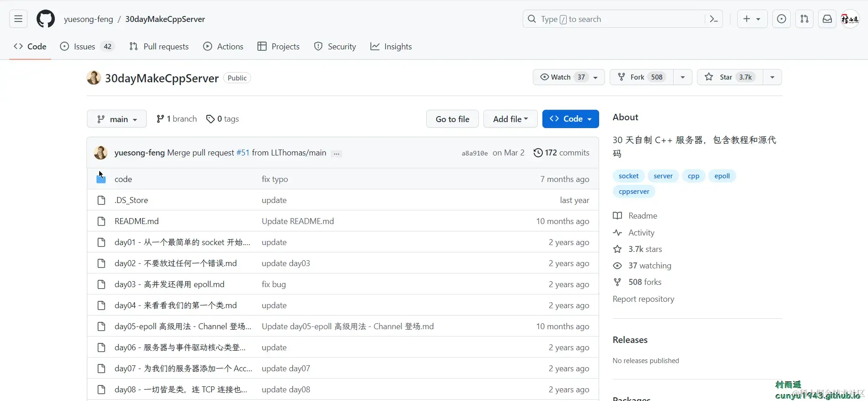
Task: Open the README.md file
Action: 137,221
